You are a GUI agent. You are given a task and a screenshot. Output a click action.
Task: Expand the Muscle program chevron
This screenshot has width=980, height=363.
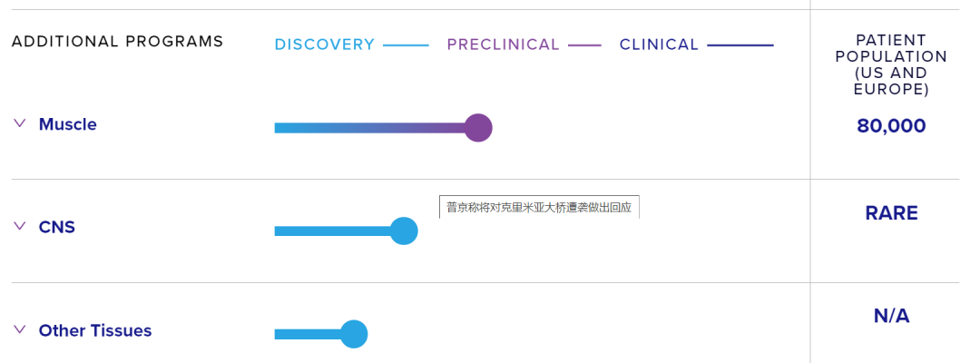click(20, 123)
